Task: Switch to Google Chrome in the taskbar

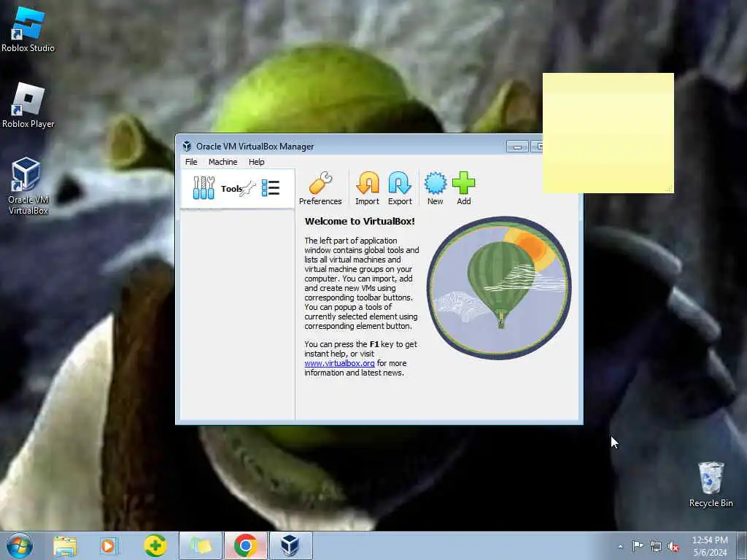Action: point(246,545)
